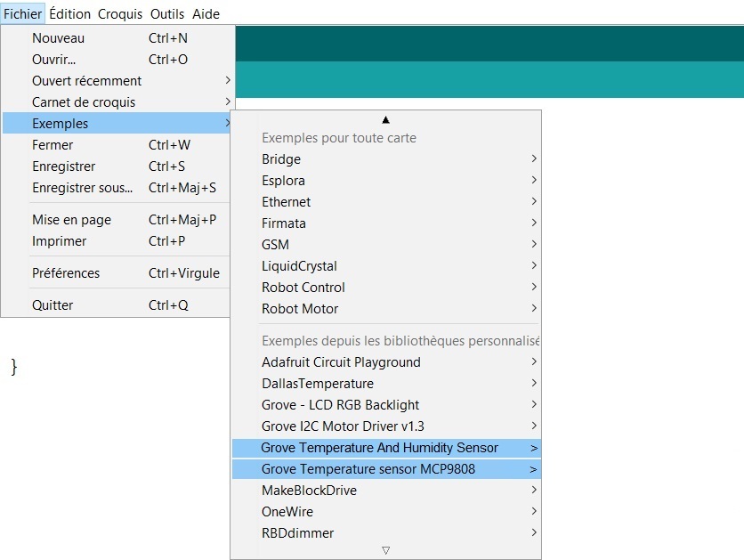Choose Fermer in the Fichier menu
Screen dimensions: 744x560
click(117, 145)
